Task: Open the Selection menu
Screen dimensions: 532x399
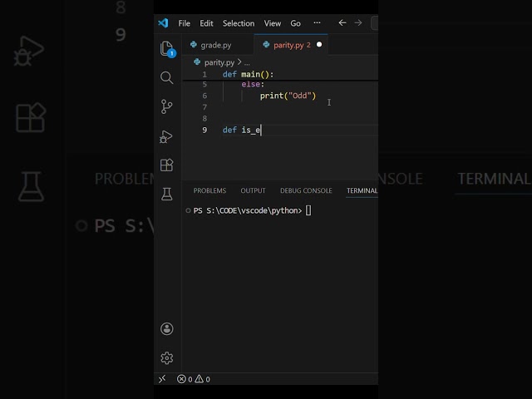Action: (x=239, y=23)
